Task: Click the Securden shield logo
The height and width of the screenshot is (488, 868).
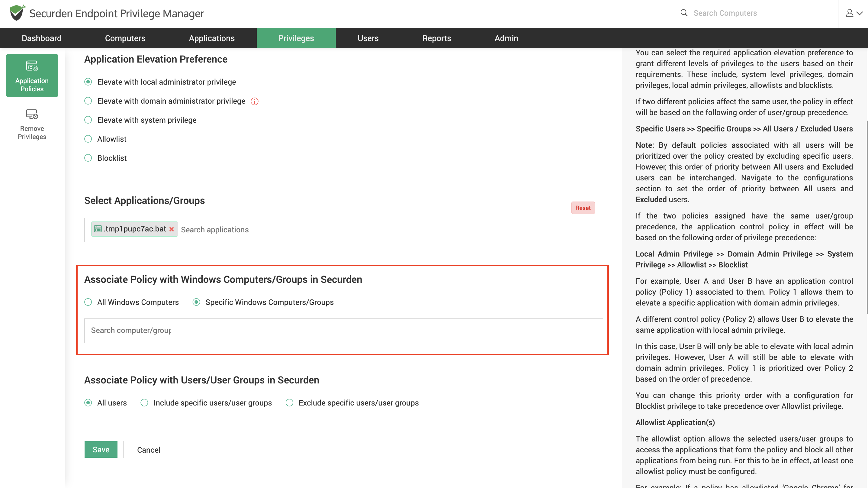Action: 17,13
